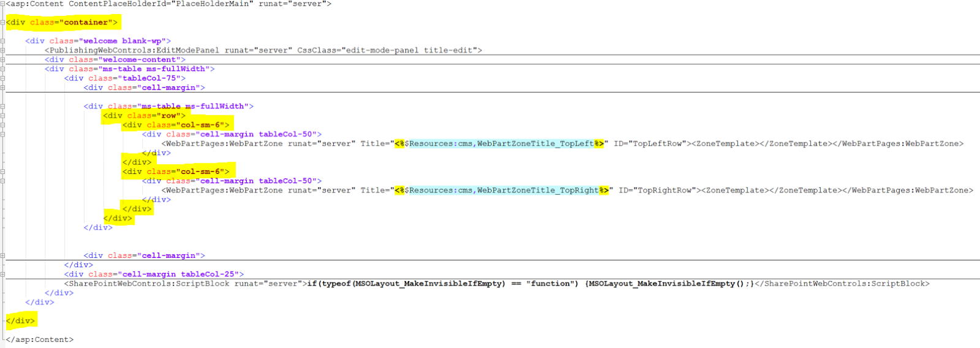The height and width of the screenshot is (348, 980).
Task: Collapse the asp:Content fold marker
Action: point(2,4)
